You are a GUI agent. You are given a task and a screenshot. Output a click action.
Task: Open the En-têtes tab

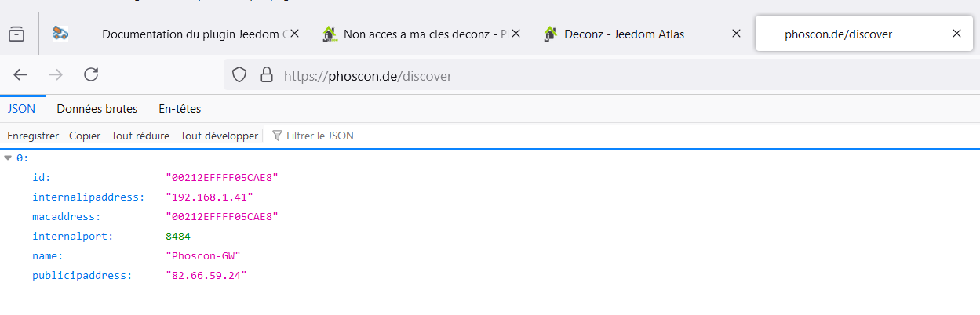[180, 109]
